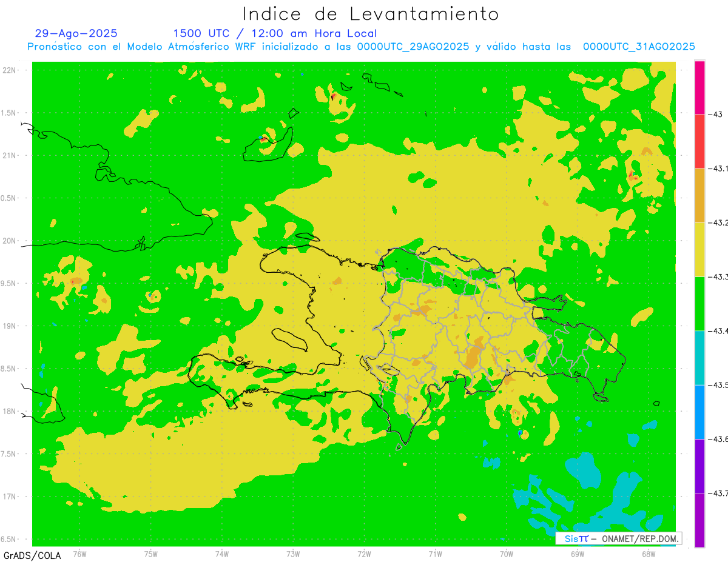
Task: Pick the dark violet swatch below -43.6
Action: click(699, 466)
